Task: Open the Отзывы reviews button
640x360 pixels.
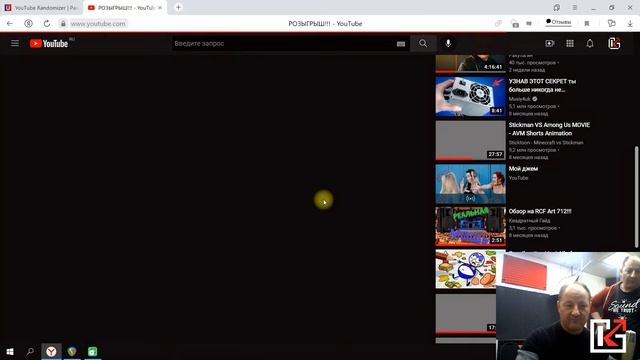Action: (558, 22)
